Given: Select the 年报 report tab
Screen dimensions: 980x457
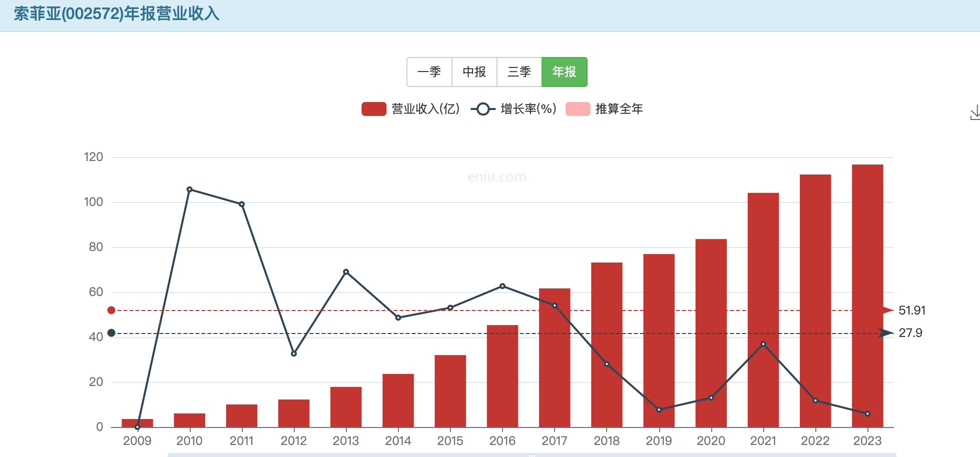Looking at the screenshot, I should pyautogui.click(x=565, y=72).
